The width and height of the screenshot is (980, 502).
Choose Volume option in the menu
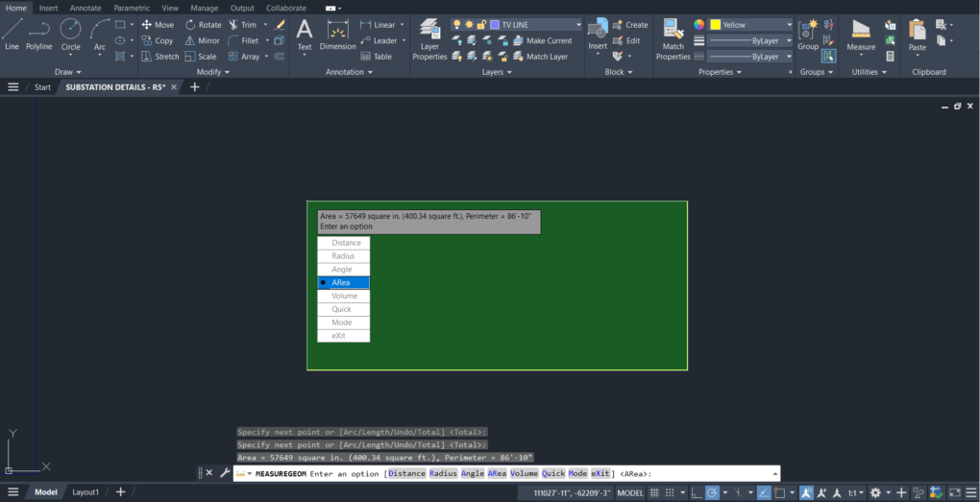coord(344,296)
